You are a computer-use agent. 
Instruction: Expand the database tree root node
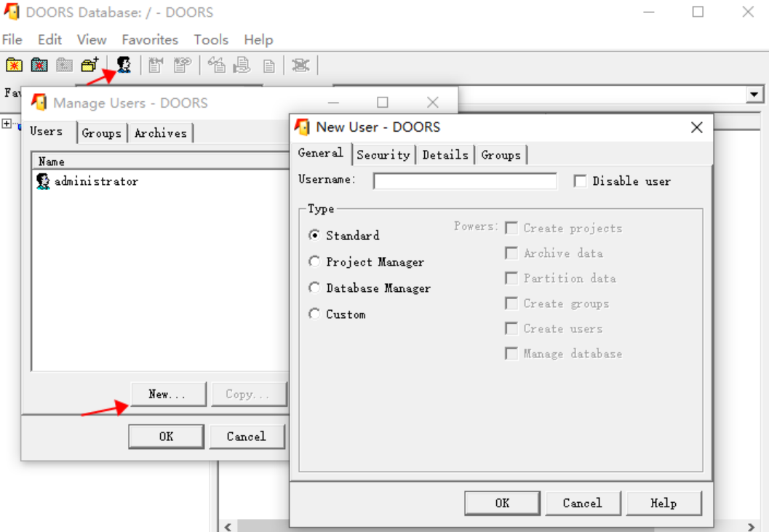pos(7,123)
